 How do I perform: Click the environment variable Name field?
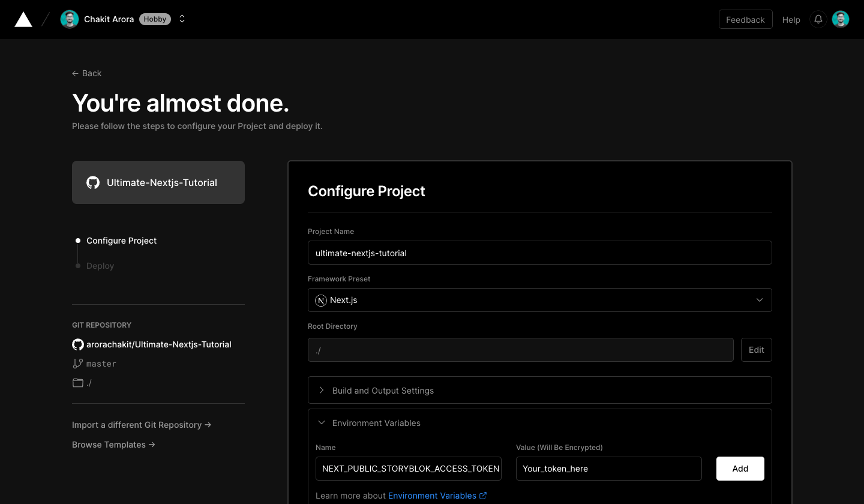[409, 469]
